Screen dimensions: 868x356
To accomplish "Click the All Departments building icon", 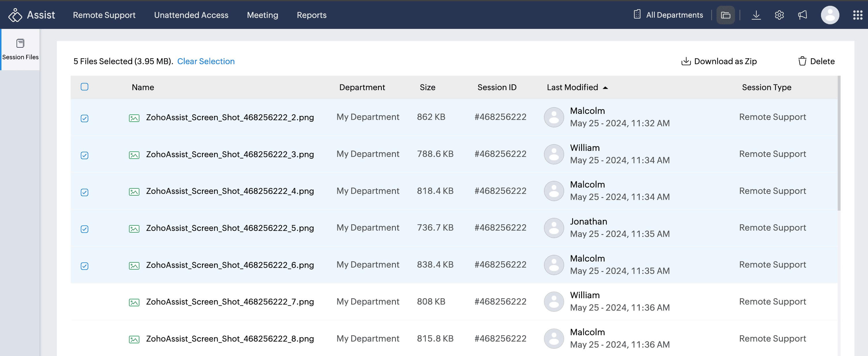I will click(637, 14).
